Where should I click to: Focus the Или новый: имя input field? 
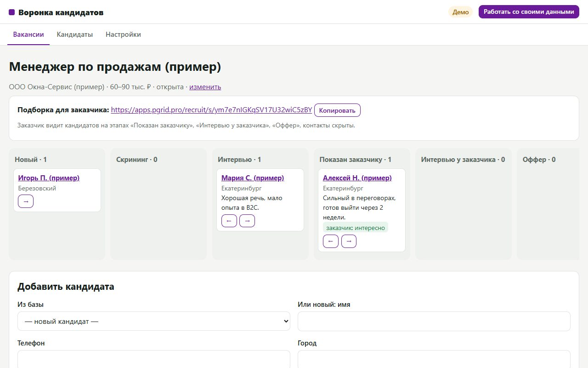(434, 321)
